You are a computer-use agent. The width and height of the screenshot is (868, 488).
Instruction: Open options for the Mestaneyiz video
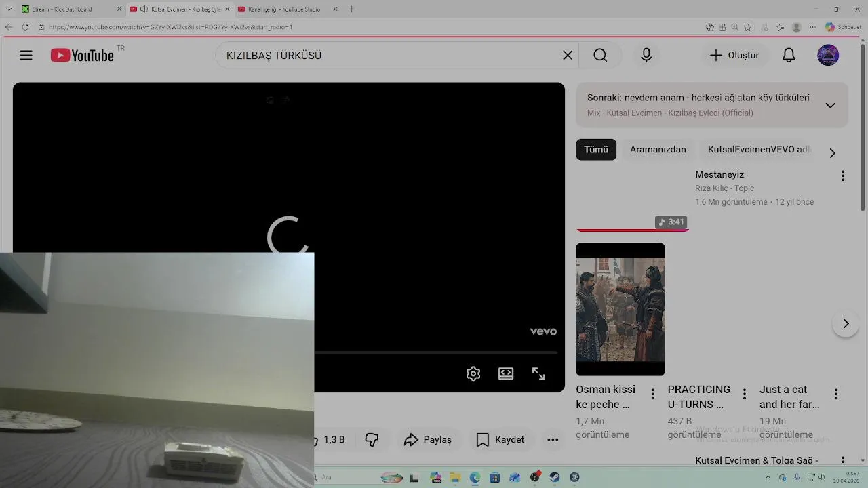843,176
